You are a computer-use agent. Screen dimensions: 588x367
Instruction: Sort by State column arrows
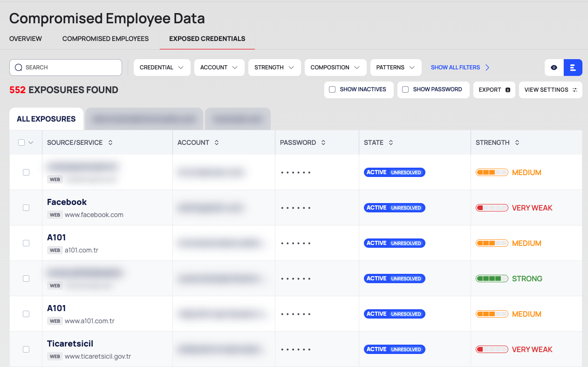pos(391,143)
